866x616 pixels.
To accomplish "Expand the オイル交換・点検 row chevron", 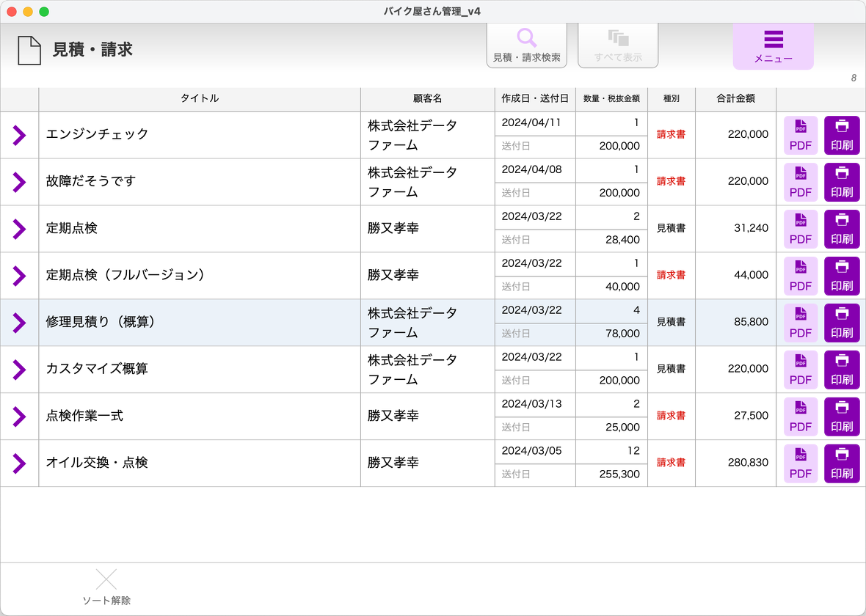I will pyautogui.click(x=20, y=463).
